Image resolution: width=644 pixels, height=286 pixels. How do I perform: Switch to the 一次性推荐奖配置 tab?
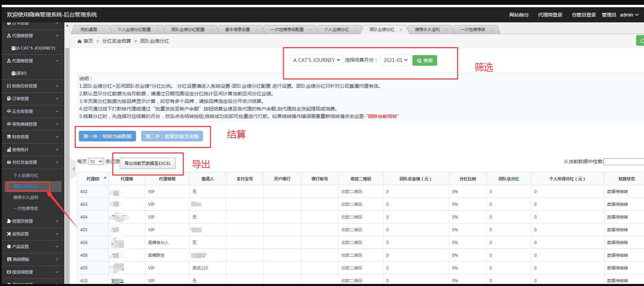287,30
